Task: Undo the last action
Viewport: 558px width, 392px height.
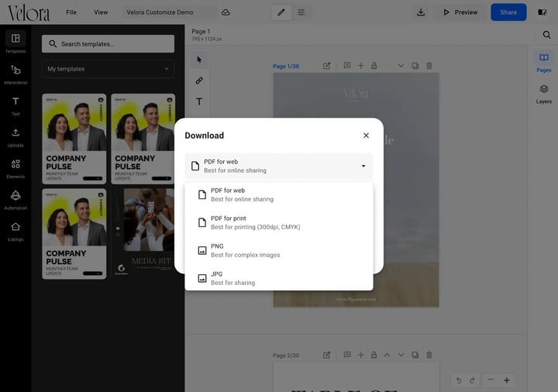Action: pos(459,380)
